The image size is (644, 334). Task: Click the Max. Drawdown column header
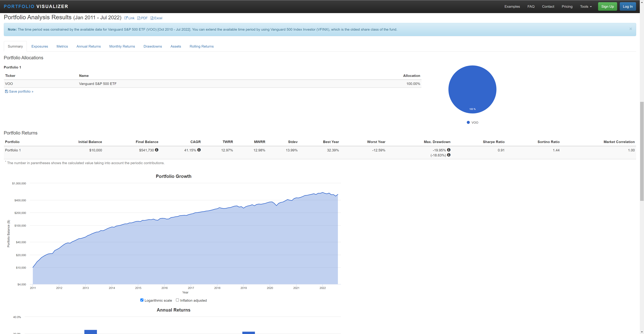pyautogui.click(x=437, y=142)
